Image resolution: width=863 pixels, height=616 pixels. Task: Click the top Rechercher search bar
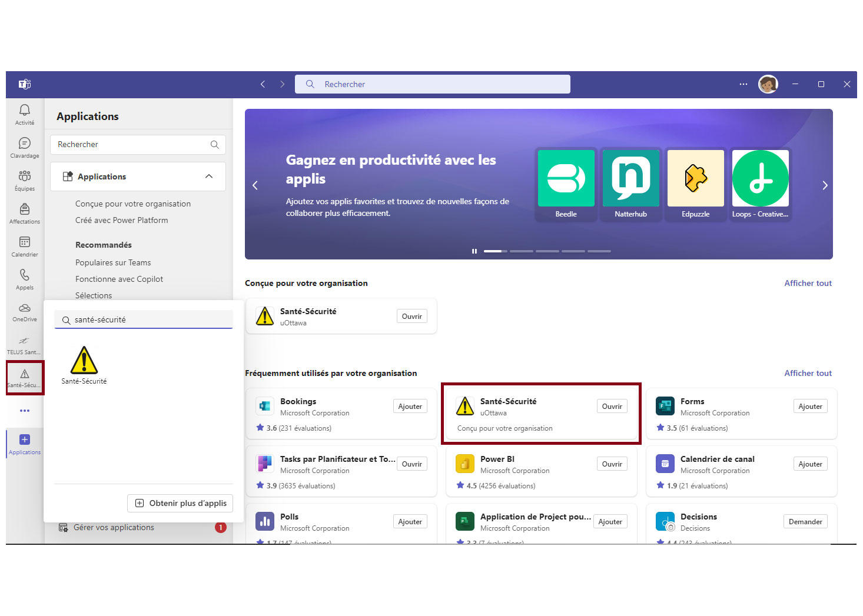(x=433, y=84)
